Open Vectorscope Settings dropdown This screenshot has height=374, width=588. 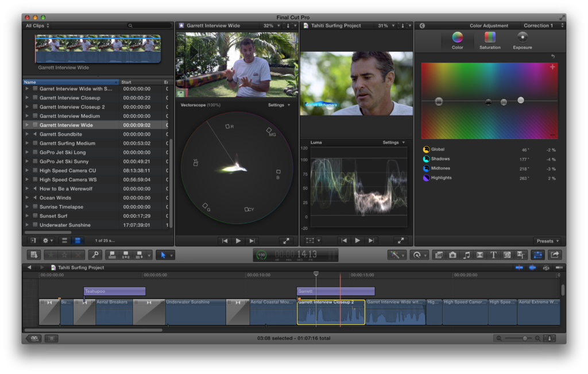[279, 105]
